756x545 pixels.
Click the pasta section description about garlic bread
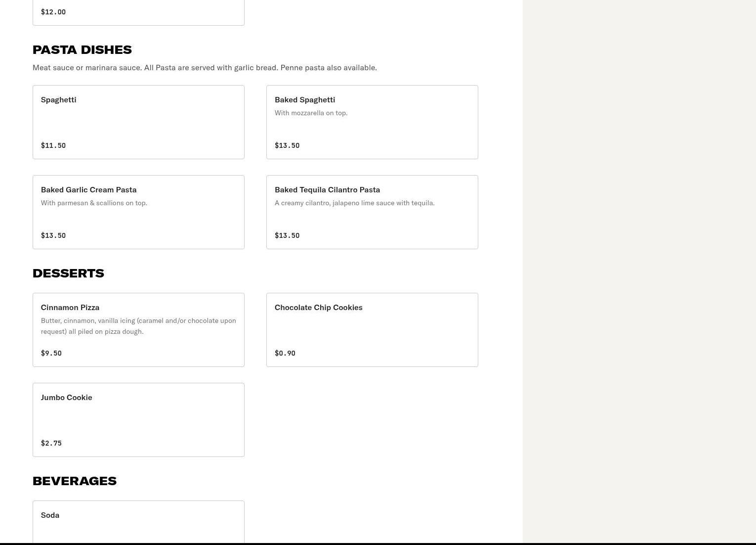(205, 67)
